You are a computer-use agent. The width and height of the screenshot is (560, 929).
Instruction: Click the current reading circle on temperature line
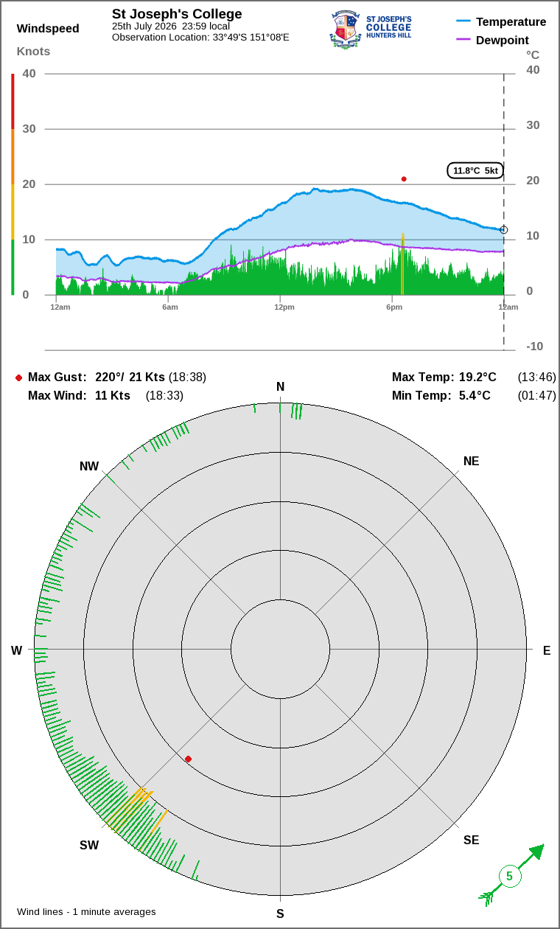point(504,230)
